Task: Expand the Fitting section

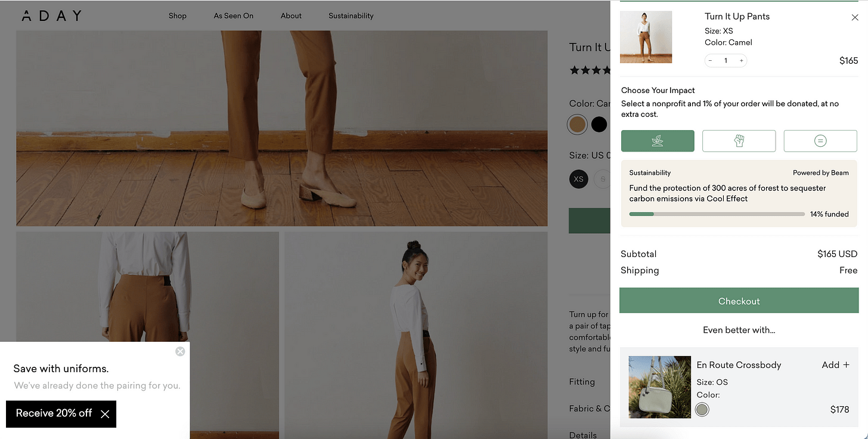Action: point(582,382)
